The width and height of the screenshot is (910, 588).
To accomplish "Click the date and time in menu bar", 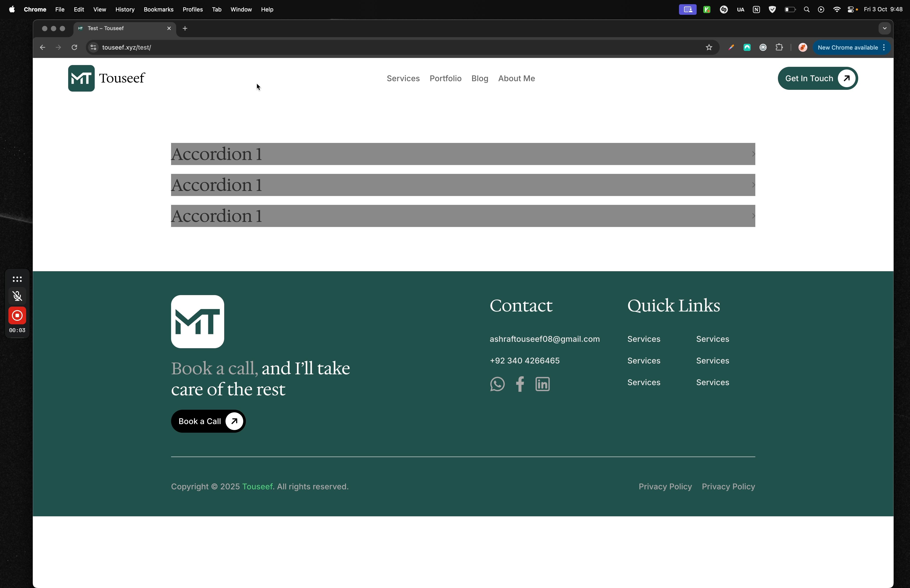I will 883,9.
